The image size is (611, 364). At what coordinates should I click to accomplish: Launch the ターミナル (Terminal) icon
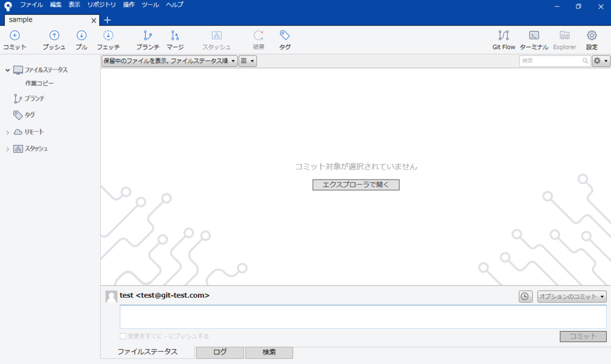[x=534, y=39]
